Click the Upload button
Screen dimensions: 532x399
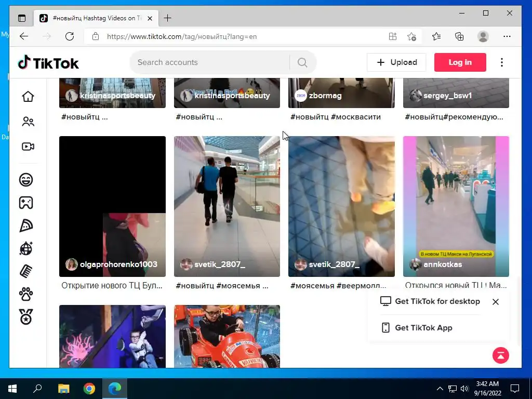[396, 62]
